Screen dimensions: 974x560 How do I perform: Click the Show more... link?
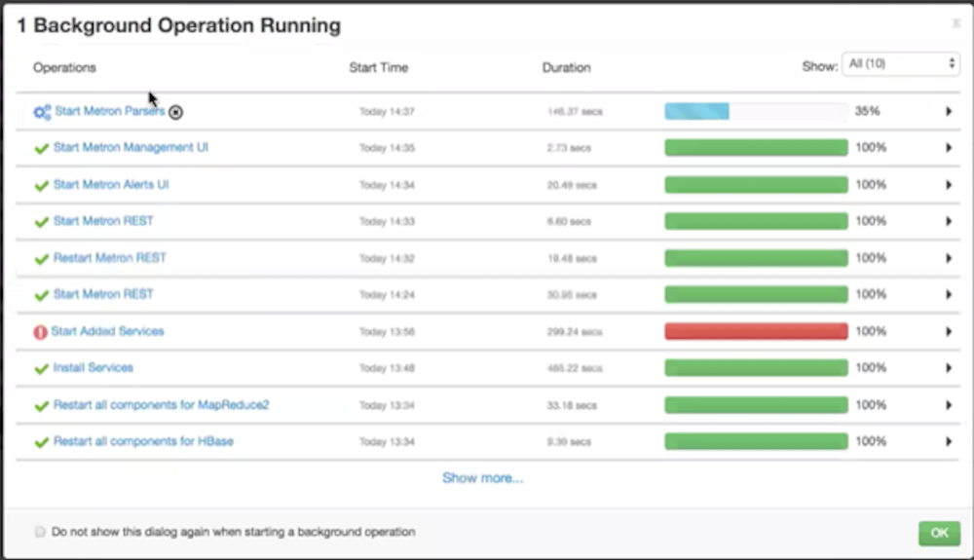tap(483, 478)
